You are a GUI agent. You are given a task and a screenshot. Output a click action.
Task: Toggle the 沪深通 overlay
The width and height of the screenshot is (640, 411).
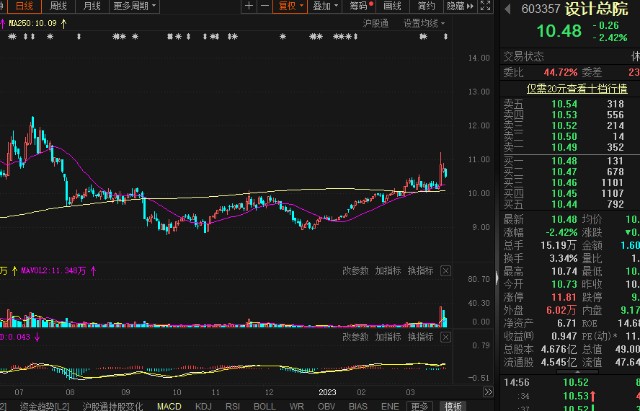[x=377, y=22]
